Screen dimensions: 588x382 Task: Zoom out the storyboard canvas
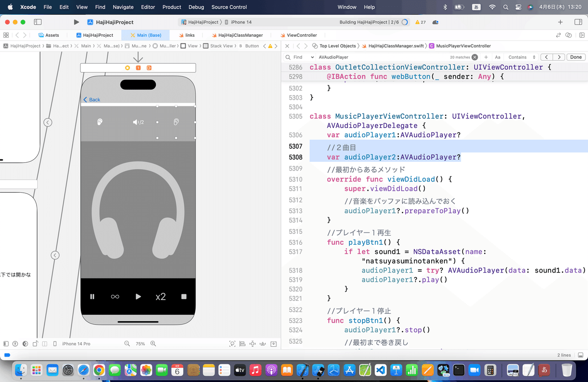(x=127, y=344)
